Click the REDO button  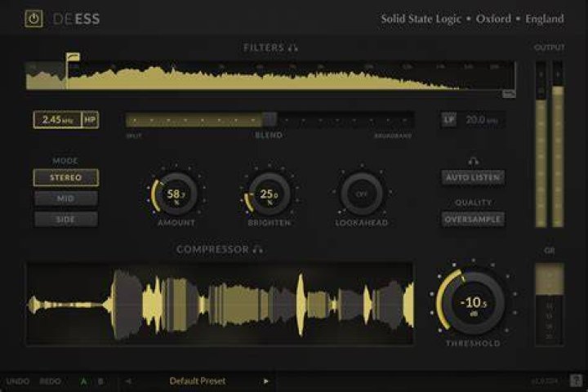click(x=51, y=381)
